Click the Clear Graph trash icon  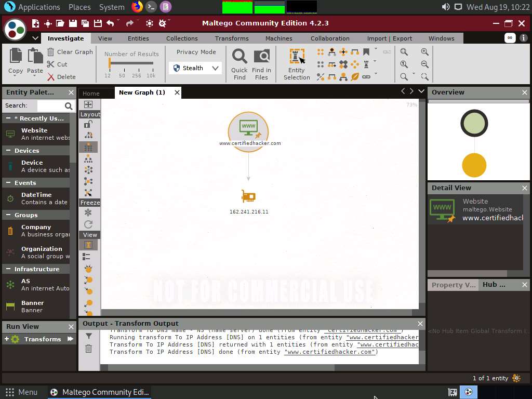(x=50, y=52)
